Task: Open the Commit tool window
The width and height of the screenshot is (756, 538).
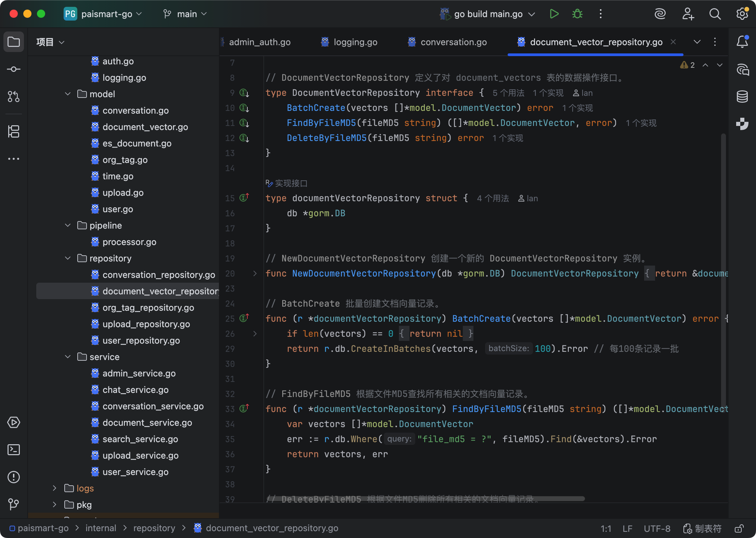Action: [x=14, y=69]
